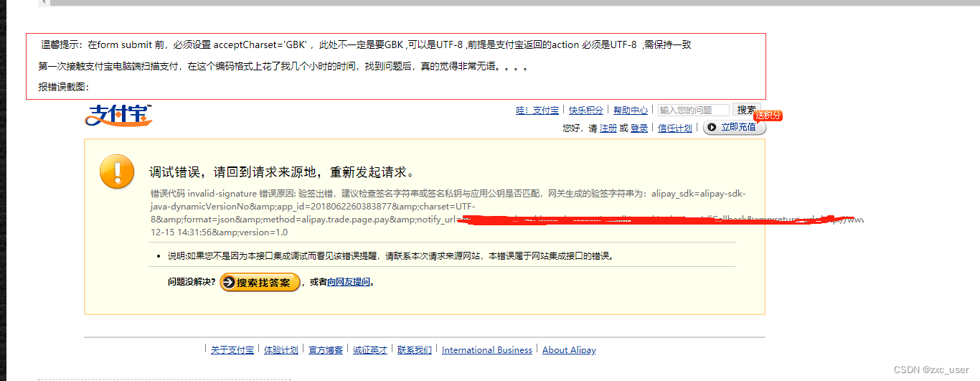The image size is (980, 381).
Task: Click the 立即充值 button
Action: tap(735, 127)
